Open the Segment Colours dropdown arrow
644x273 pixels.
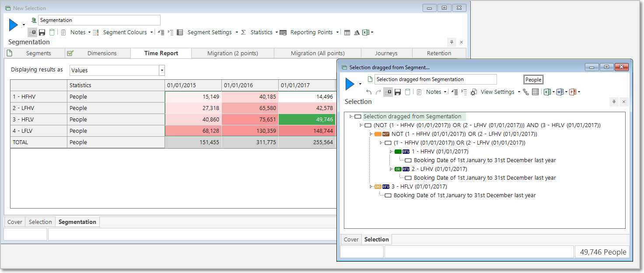coord(152,32)
